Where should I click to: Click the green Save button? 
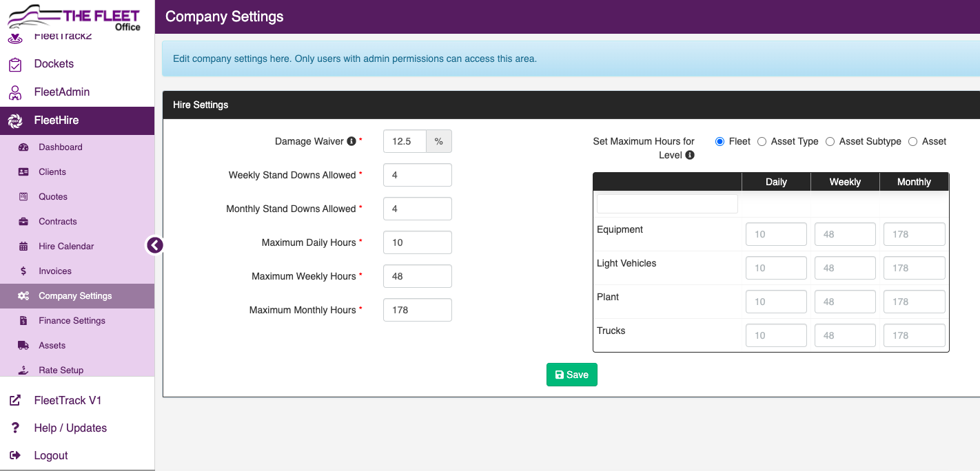[x=572, y=375]
